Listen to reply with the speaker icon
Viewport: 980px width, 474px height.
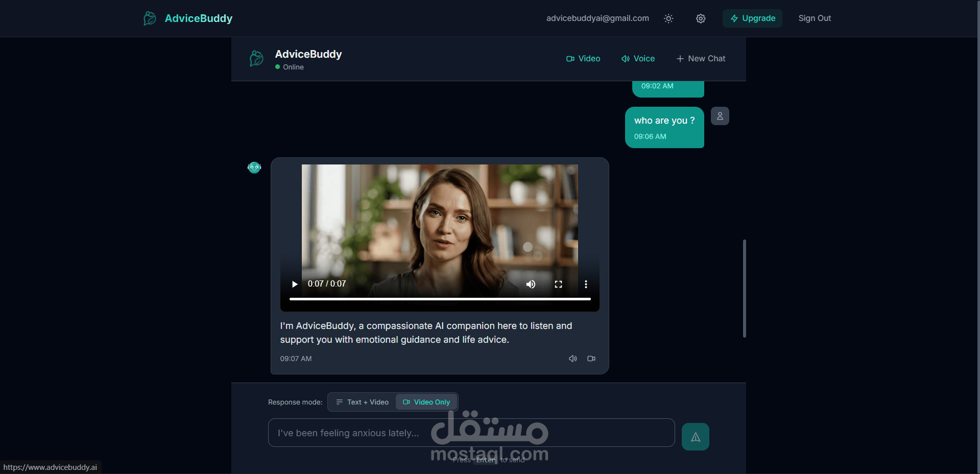[573, 359]
